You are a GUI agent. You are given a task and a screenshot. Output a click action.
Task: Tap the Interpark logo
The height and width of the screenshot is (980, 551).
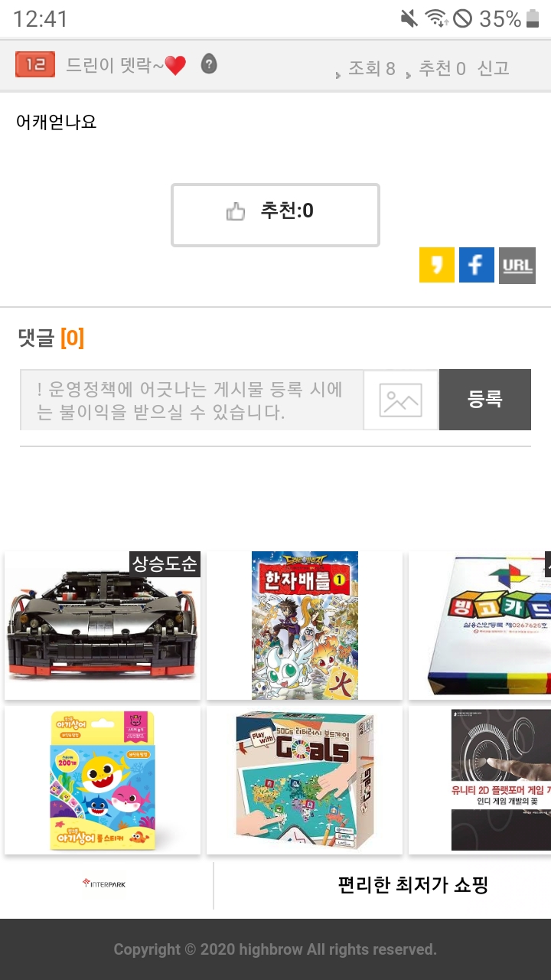pyautogui.click(x=104, y=884)
